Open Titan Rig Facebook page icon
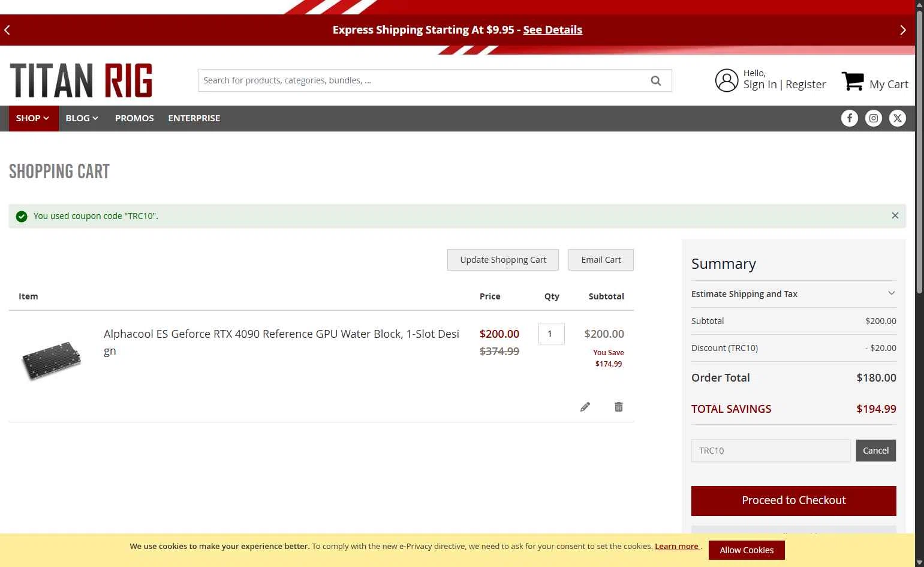Screen dimensions: 924x567 [849, 118]
